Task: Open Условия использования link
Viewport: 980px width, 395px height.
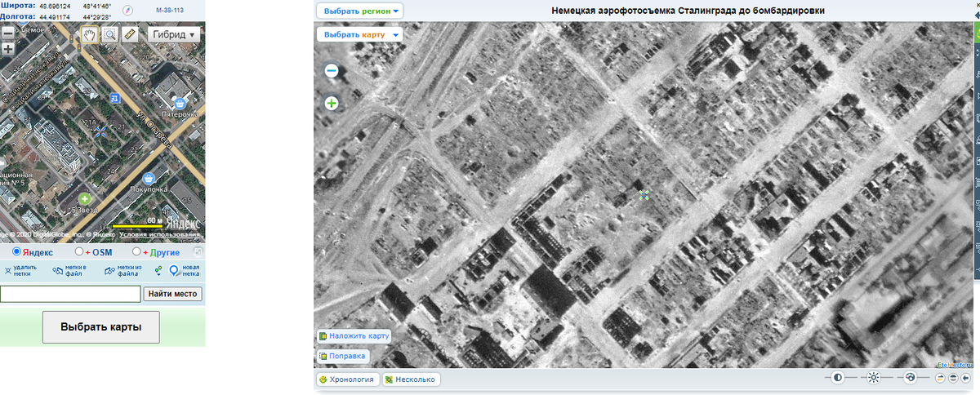Action: click(160, 235)
